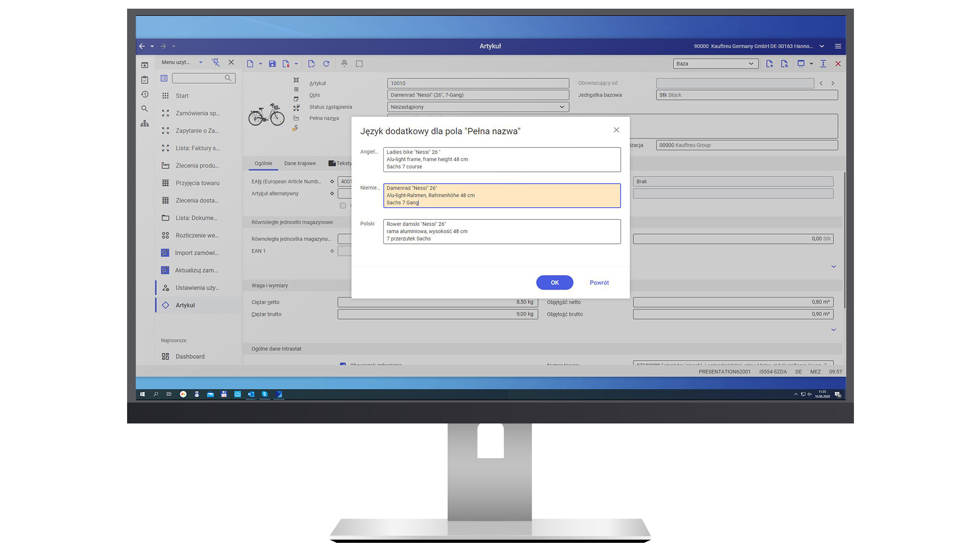
Task: Click the organization assignment toolbar icon
Action: pos(345,64)
